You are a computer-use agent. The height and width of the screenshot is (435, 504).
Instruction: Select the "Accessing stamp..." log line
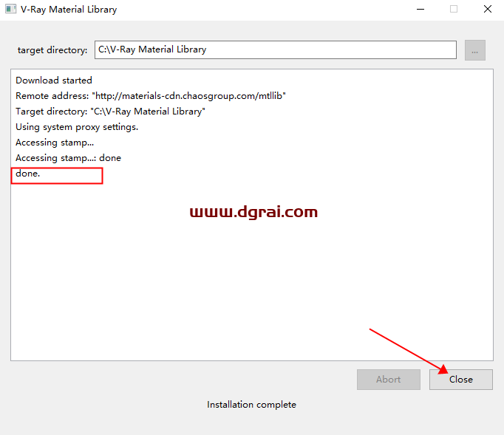pyautogui.click(x=55, y=143)
